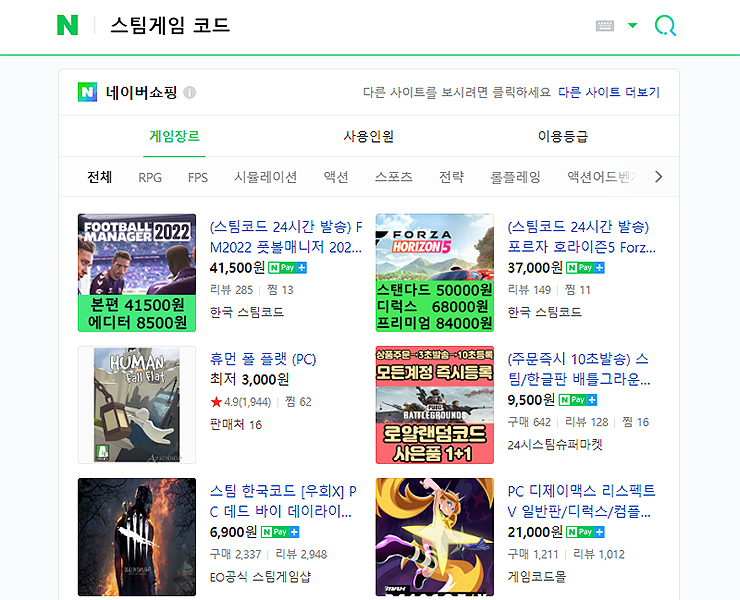
Task: Open Forza Horizon 5 product thumbnail
Action: pyautogui.click(x=435, y=273)
